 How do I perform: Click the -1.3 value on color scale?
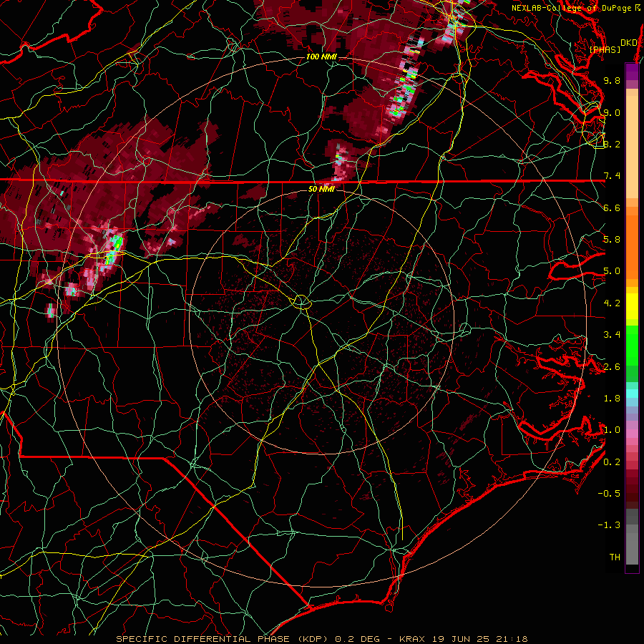pyautogui.click(x=609, y=525)
